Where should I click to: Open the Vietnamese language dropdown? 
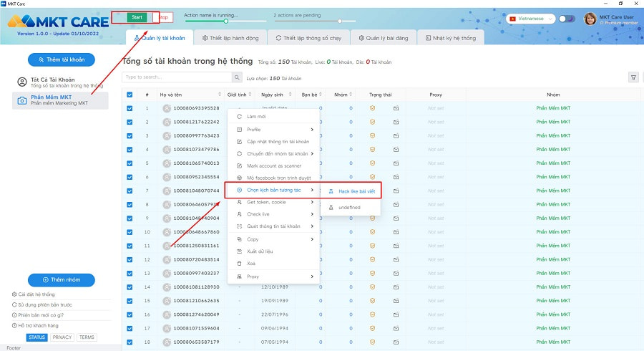click(531, 19)
